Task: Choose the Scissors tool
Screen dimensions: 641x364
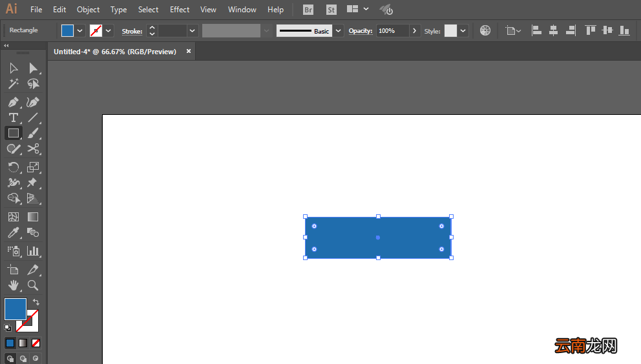Action: coord(33,148)
